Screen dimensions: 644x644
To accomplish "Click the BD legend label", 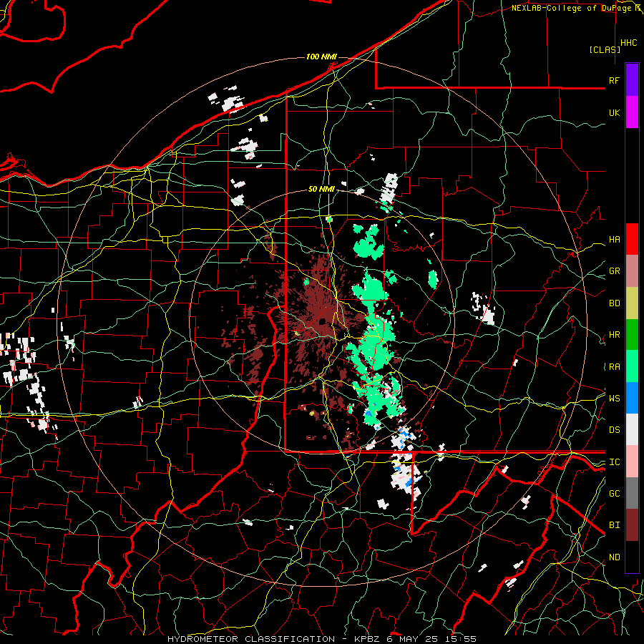I will tap(614, 303).
